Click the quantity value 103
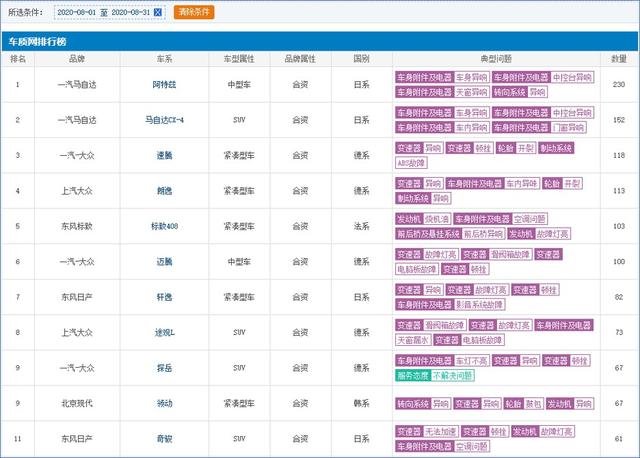This screenshot has height=458, width=640. click(619, 226)
